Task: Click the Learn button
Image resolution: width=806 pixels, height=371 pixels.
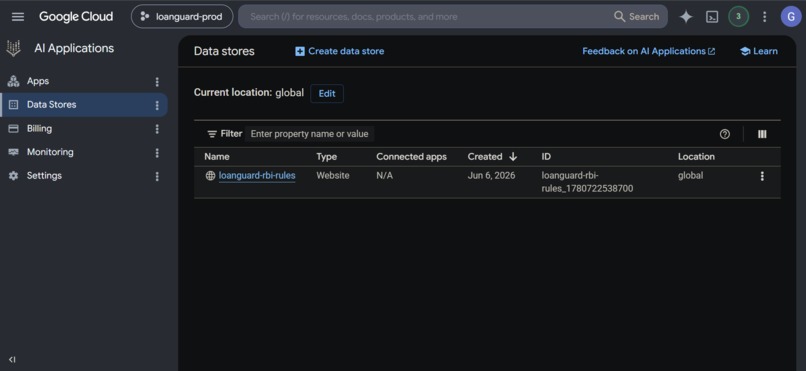Action: coord(759,51)
